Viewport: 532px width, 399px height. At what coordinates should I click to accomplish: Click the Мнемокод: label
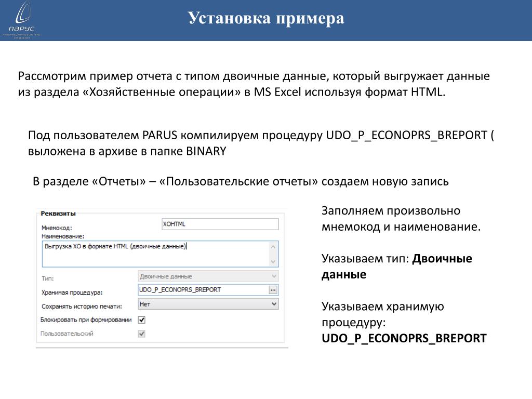pyautogui.click(x=57, y=228)
